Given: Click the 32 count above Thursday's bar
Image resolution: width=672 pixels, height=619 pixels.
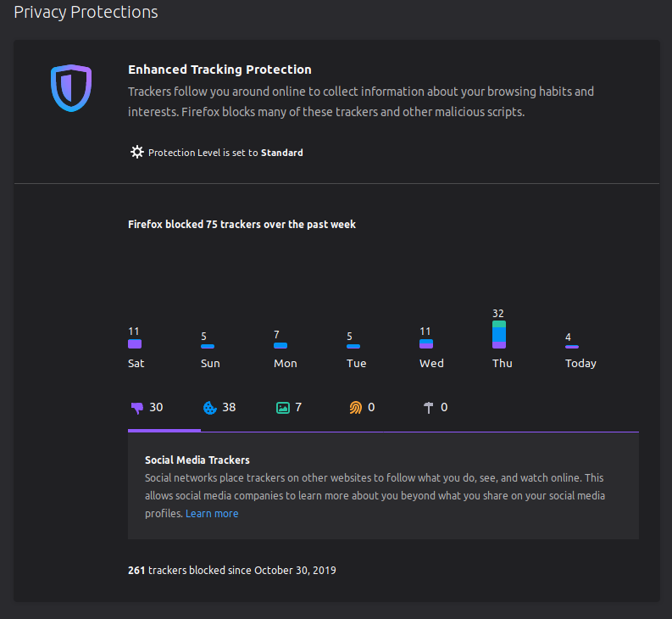Looking at the screenshot, I should (498, 314).
